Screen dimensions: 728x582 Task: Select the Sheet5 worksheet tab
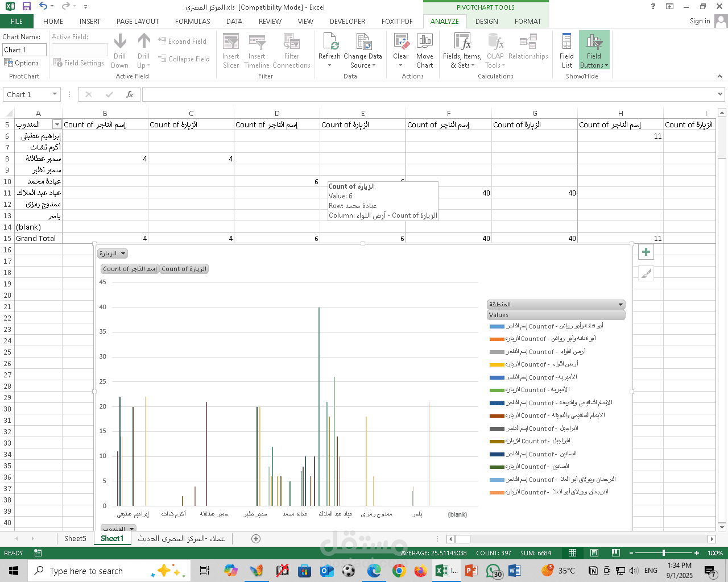pyautogui.click(x=75, y=538)
